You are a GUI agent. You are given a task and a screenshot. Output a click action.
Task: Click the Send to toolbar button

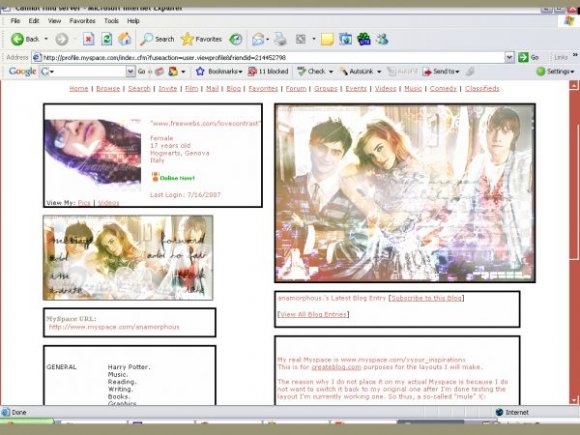pos(441,71)
